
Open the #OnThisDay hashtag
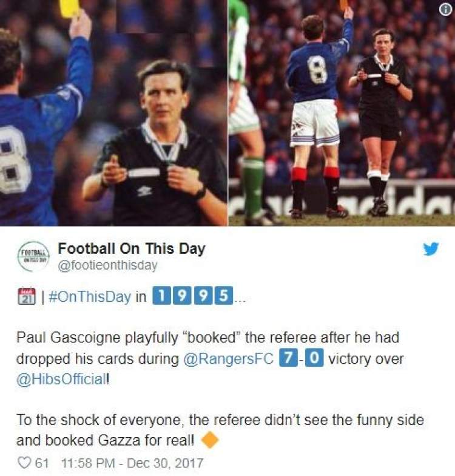pyautogui.click(x=90, y=296)
